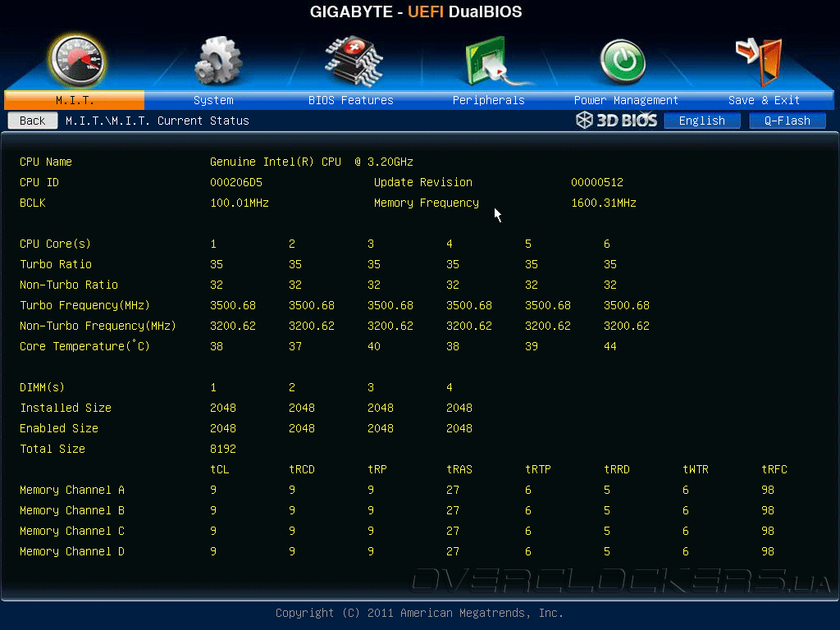Screen dimensions: 840x630
Task: Open the System gears icon
Action: [218, 61]
